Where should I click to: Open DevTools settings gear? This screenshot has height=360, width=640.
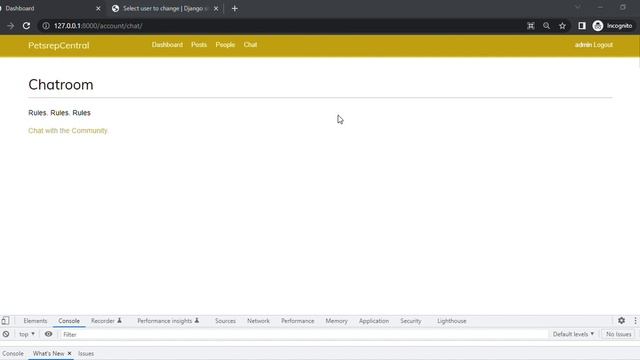tap(621, 321)
